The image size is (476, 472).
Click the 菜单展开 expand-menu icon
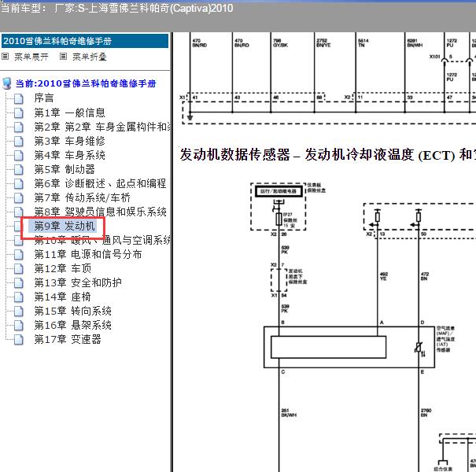(x=6, y=57)
